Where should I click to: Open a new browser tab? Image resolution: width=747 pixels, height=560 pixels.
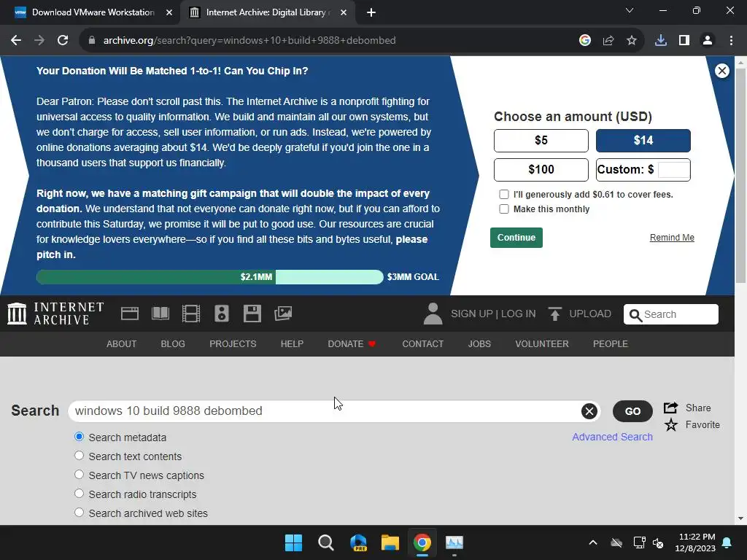click(x=371, y=13)
